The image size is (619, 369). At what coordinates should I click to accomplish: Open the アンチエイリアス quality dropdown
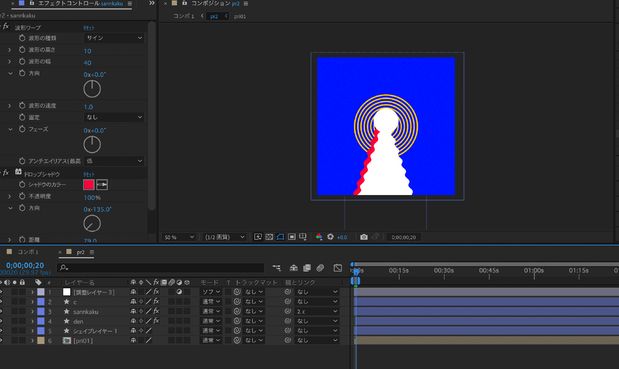click(x=114, y=161)
